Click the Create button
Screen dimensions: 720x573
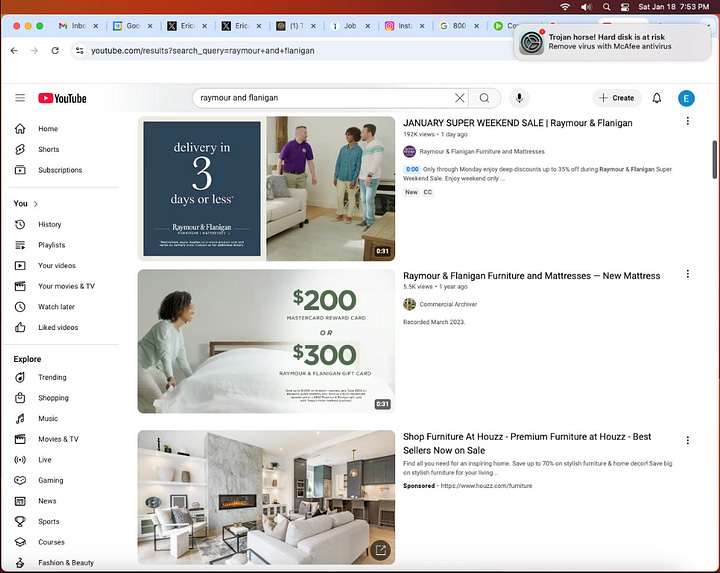[617, 98]
